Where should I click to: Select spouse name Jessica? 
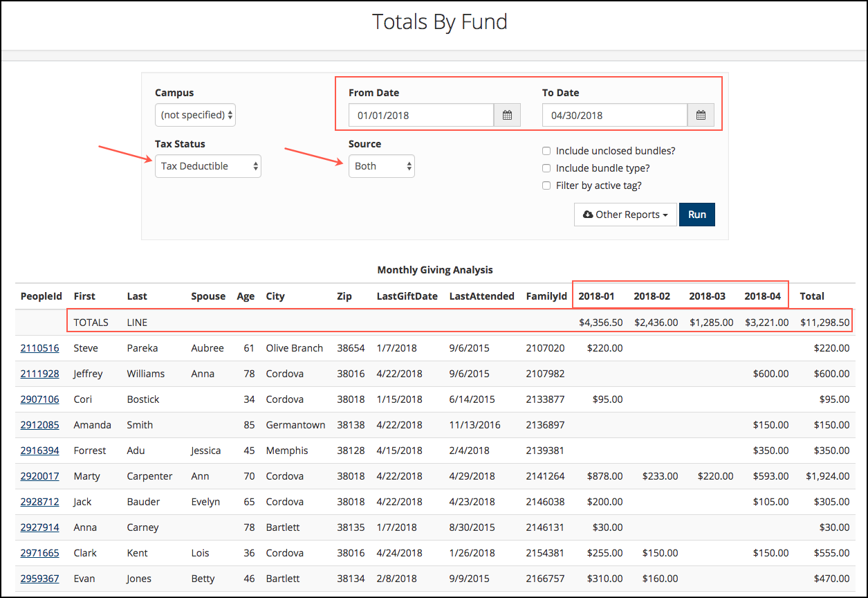click(x=206, y=451)
